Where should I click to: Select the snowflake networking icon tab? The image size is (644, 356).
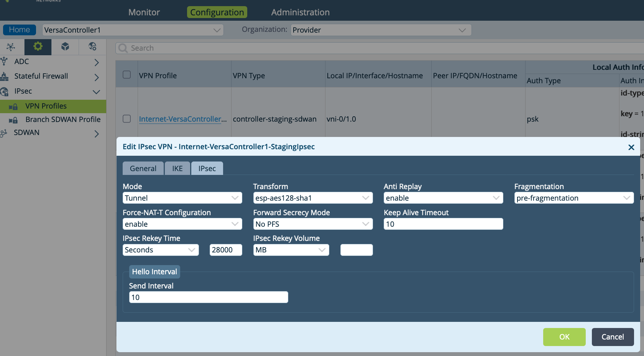click(x=11, y=47)
